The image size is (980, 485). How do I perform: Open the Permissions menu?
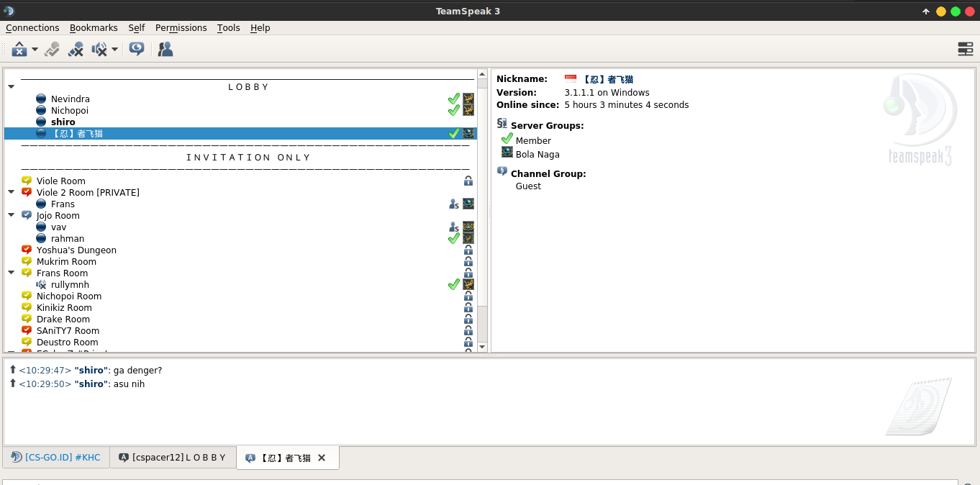coord(181,28)
